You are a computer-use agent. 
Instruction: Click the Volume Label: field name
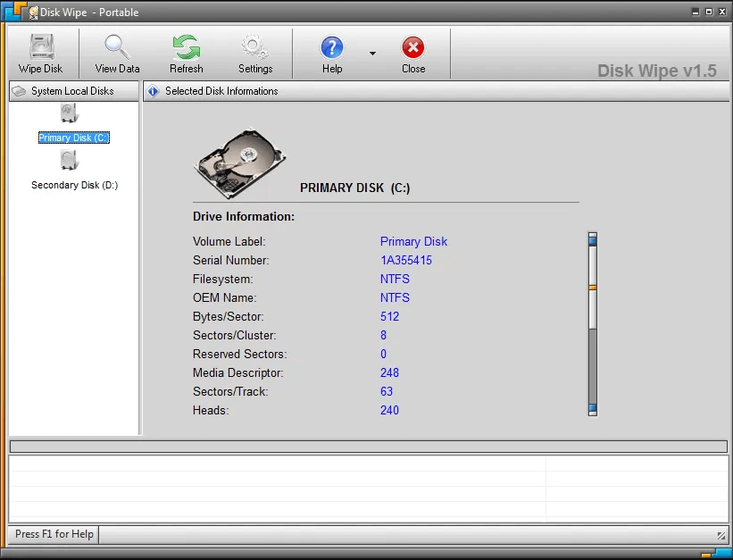[229, 241]
